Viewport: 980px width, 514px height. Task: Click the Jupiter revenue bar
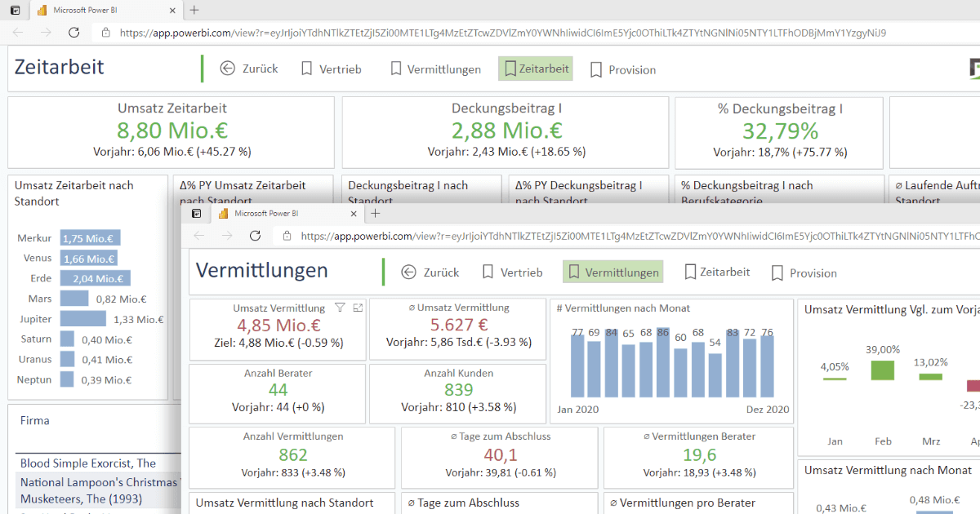tap(82, 319)
